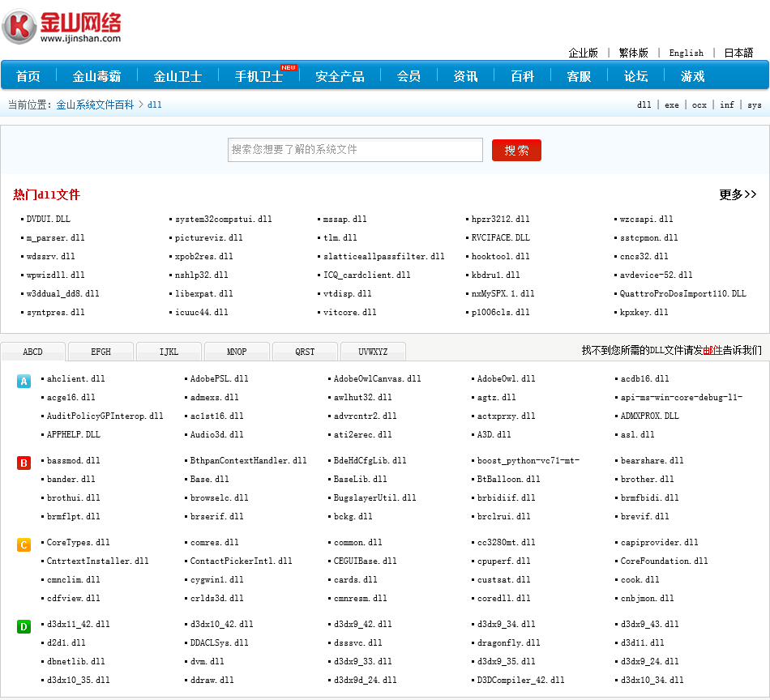770x700 pixels.
Task: Switch to the English version link
Action: click(x=686, y=53)
